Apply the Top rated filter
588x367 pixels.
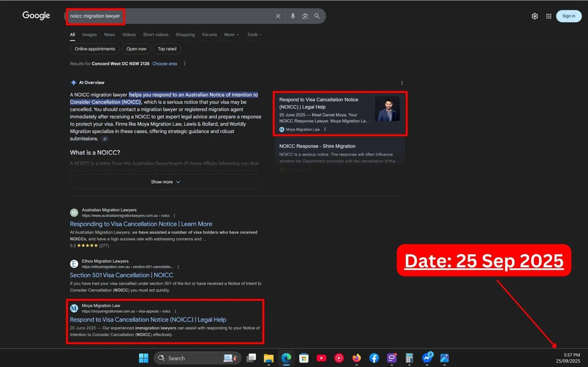point(167,49)
